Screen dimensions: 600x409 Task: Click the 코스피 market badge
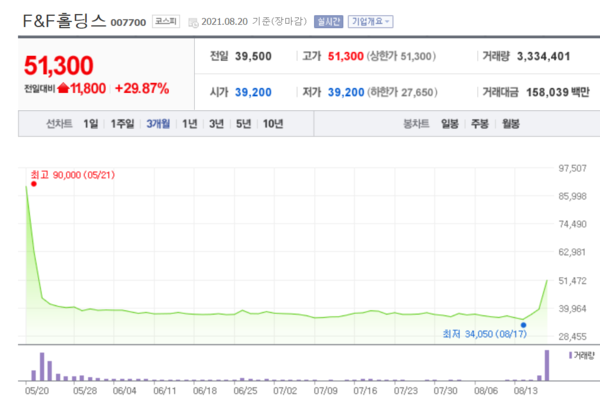coord(166,21)
